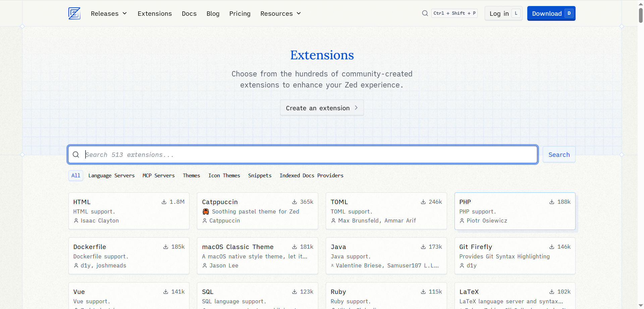Click the Zed logo icon

click(74, 13)
